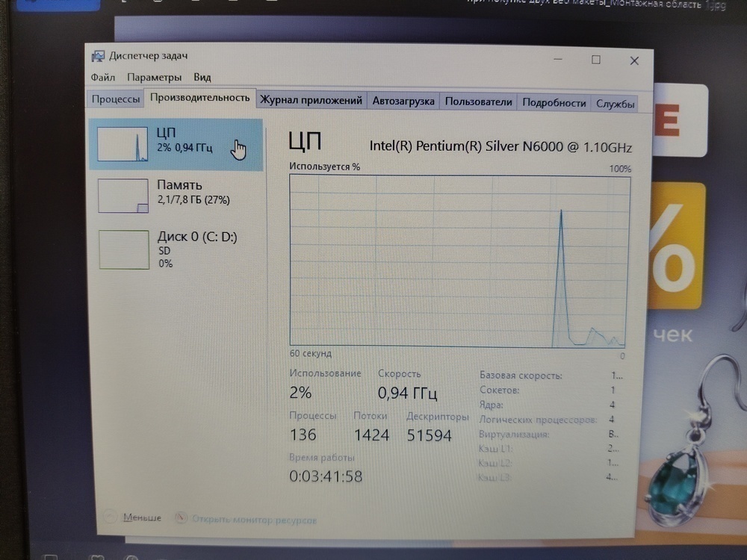The width and height of the screenshot is (747, 560).
Task: Click the Открыть монитор ресурсов link
Action: tap(254, 518)
